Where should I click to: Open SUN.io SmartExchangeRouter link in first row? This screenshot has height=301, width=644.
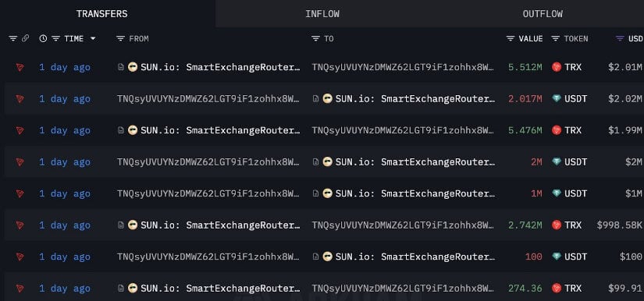click(220, 67)
